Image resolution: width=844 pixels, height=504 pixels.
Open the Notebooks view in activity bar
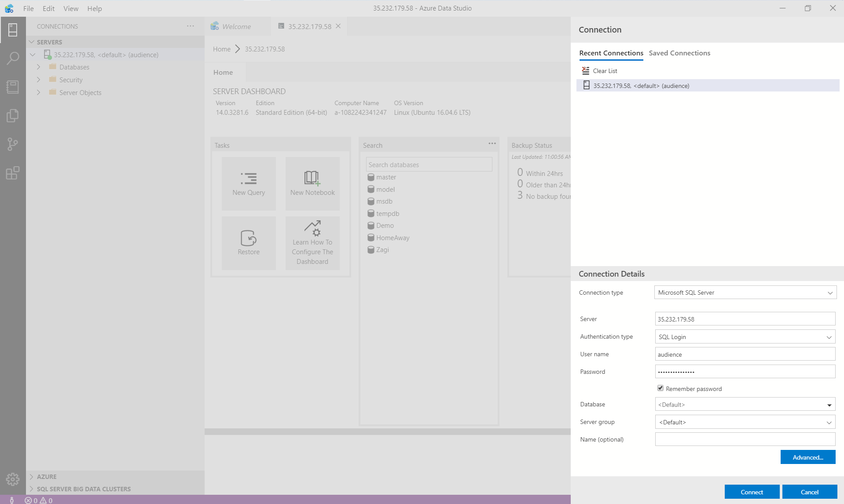click(13, 87)
